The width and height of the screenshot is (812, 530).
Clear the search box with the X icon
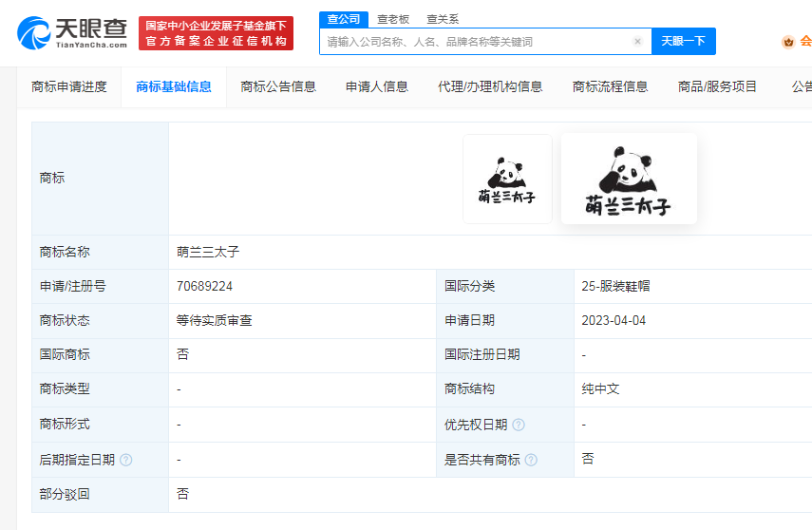(x=637, y=42)
